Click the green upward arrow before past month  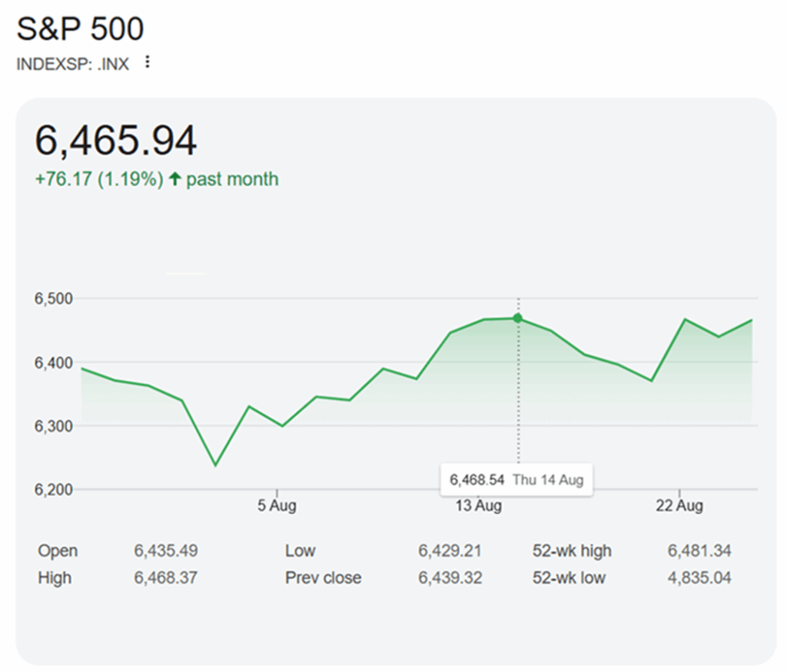click(x=174, y=179)
